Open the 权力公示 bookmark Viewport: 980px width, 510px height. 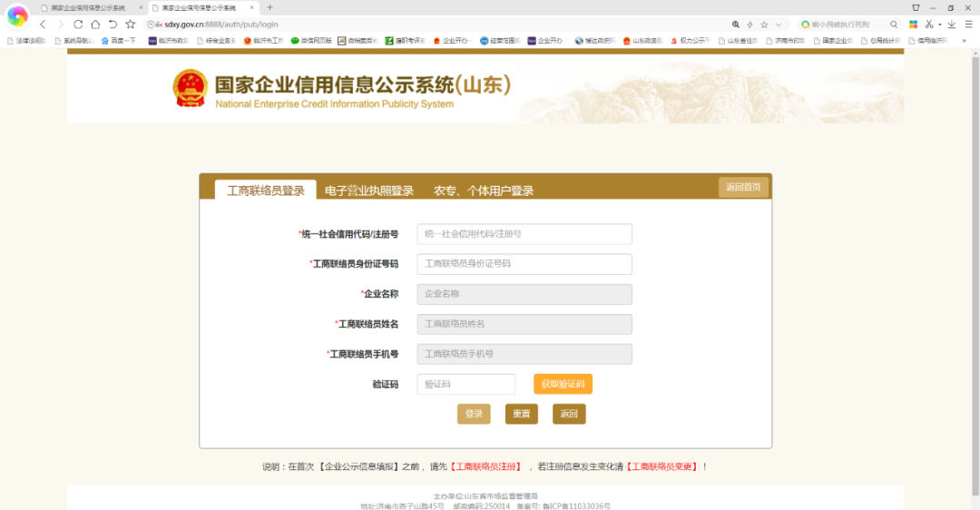[x=690, y=41]
